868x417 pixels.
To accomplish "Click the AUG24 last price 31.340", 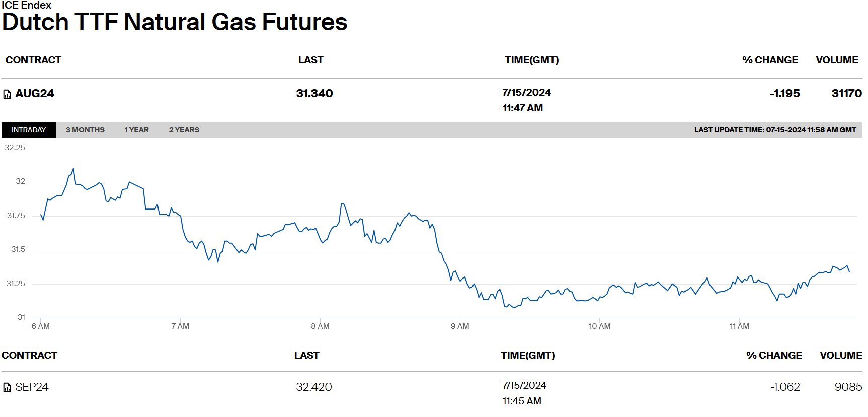I will click(314, 93).
